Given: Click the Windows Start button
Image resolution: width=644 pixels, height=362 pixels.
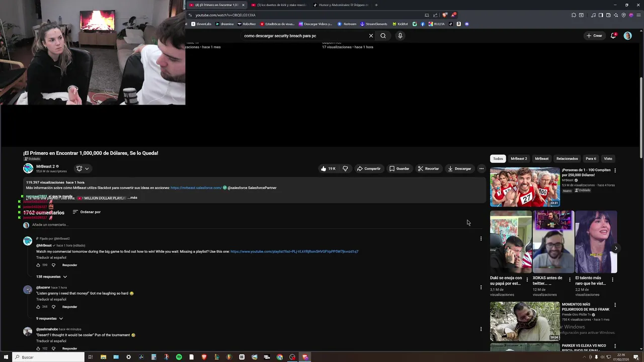Looking at the screenshot, I should coord(6,357).
